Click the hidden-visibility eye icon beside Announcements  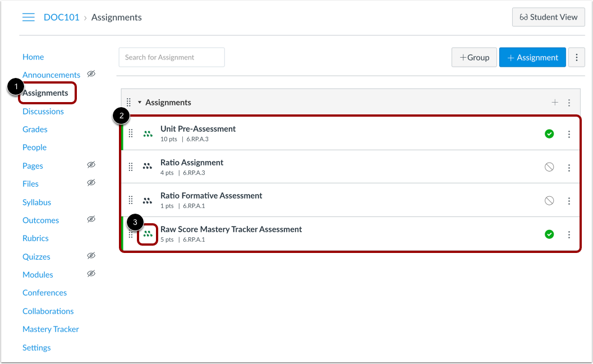(x=91, y=74)
